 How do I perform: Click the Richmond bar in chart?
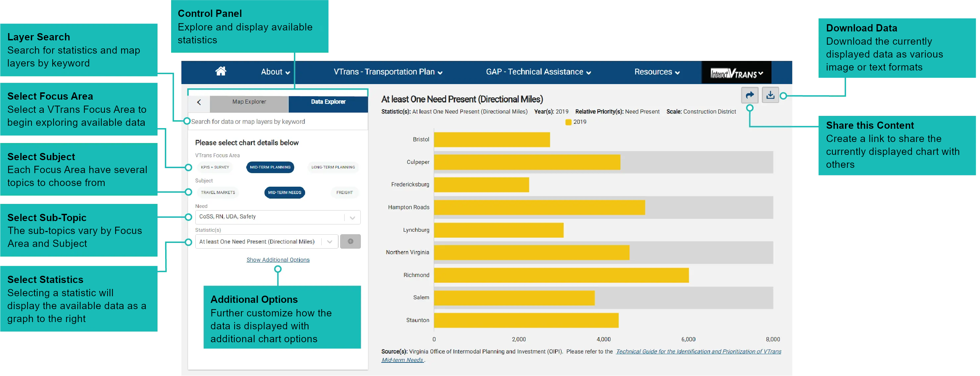click(561, 275)
